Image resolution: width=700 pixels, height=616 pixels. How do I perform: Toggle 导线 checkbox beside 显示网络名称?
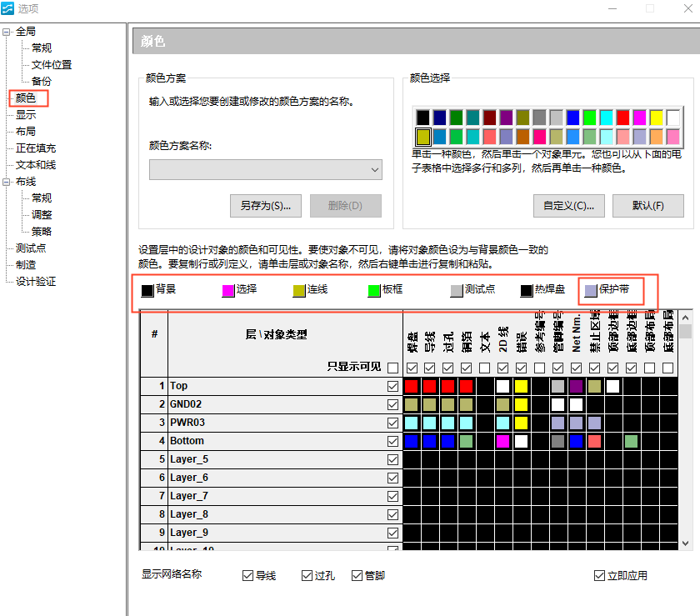click(247, 575)
